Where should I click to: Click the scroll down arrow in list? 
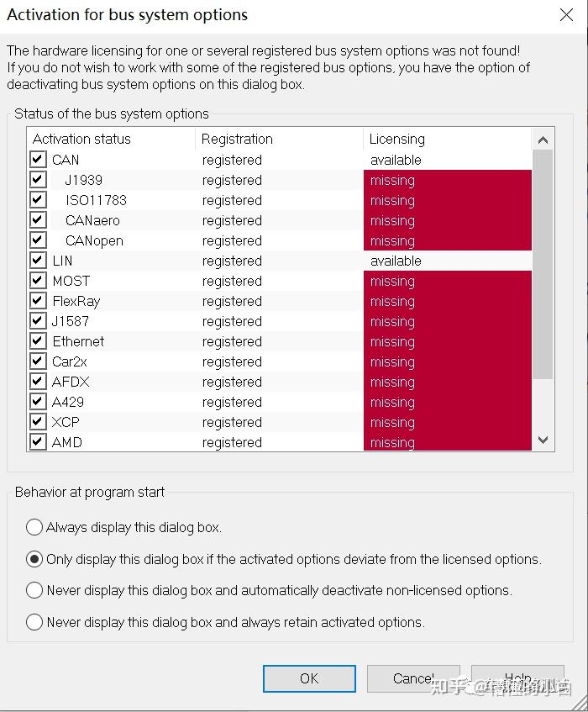(x=543, y=440)
